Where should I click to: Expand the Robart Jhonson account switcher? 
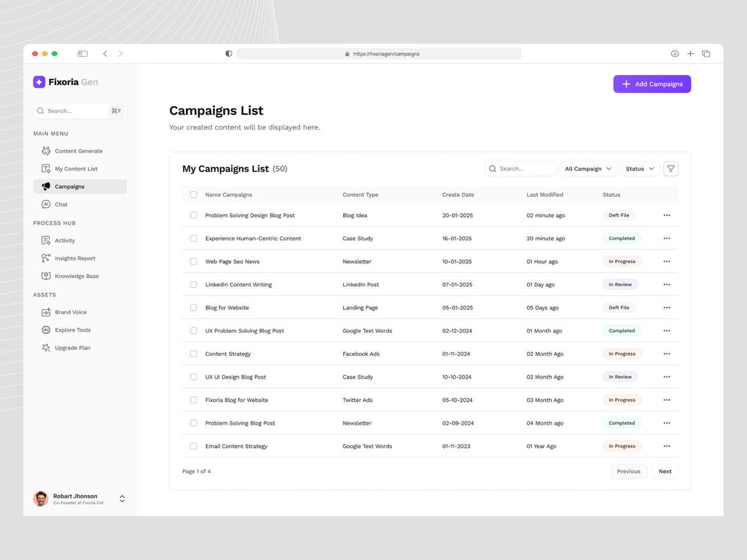(122, 499)
